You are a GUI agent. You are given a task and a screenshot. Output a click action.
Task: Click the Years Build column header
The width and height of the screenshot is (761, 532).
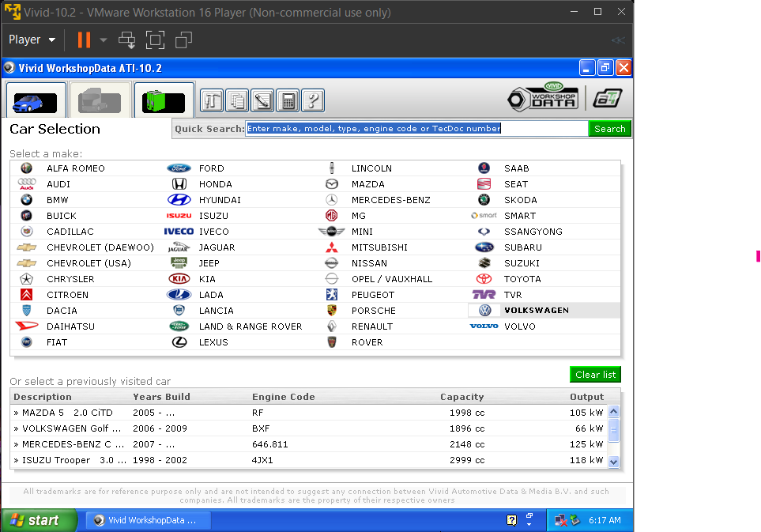click(162, 397)
